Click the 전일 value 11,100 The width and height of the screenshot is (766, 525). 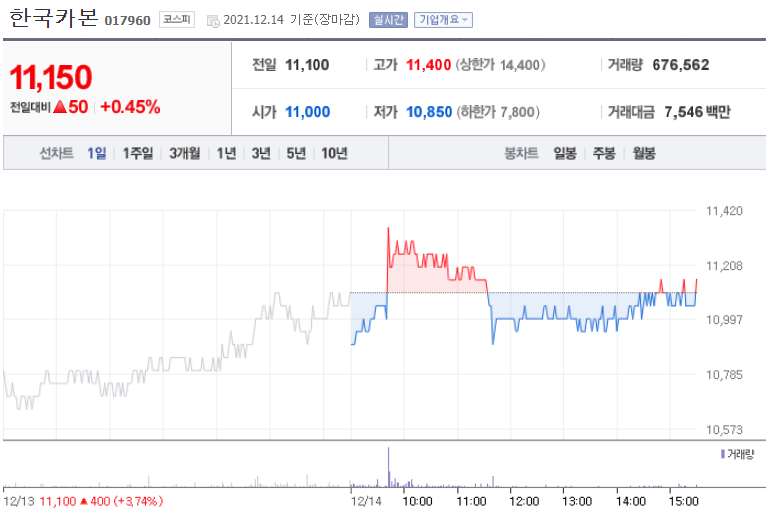[307, 64]
